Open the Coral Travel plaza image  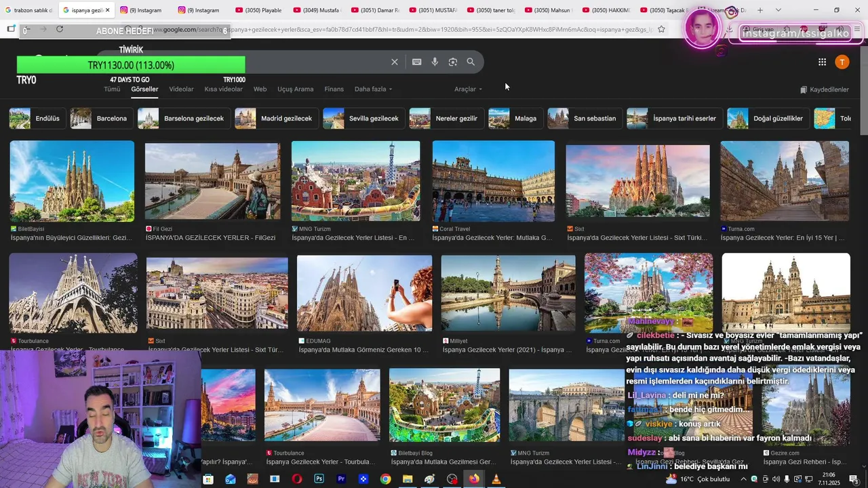click(494, 181)
